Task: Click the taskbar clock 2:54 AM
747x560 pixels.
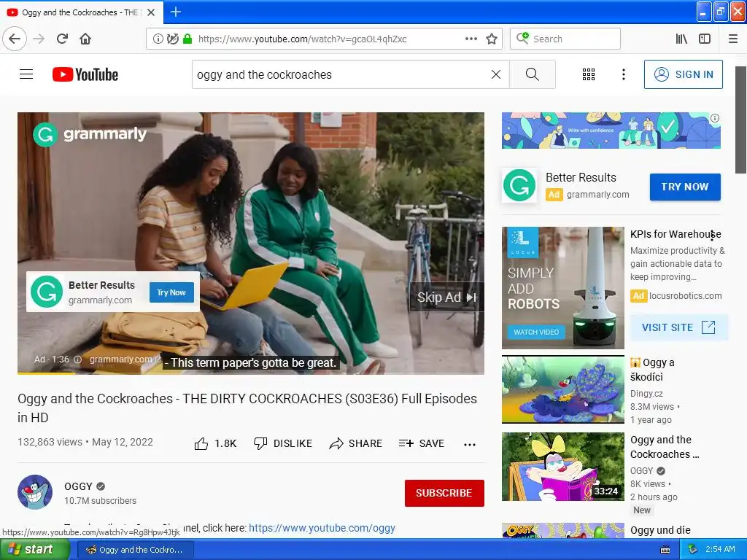Action: point(720,549)
